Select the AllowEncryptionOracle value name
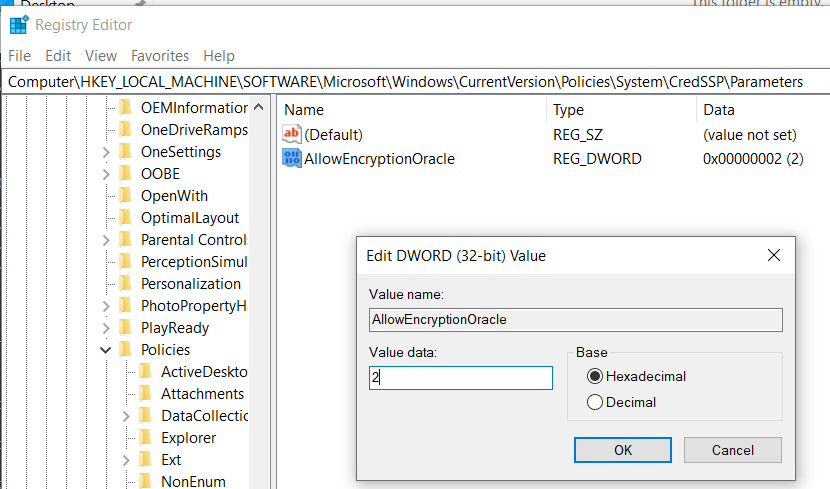This screenshot has width=830, height=489. tap(380, 159)
